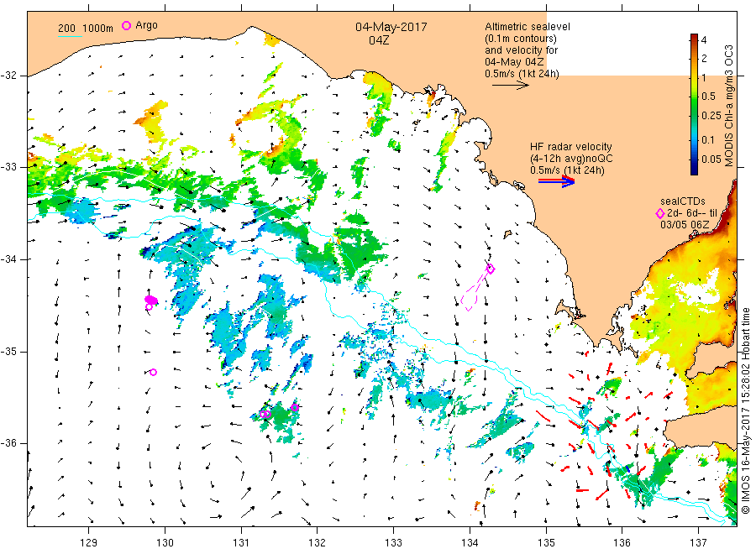
Task: Click the latitude axis label '-36'
Action: tap(8, 444)
